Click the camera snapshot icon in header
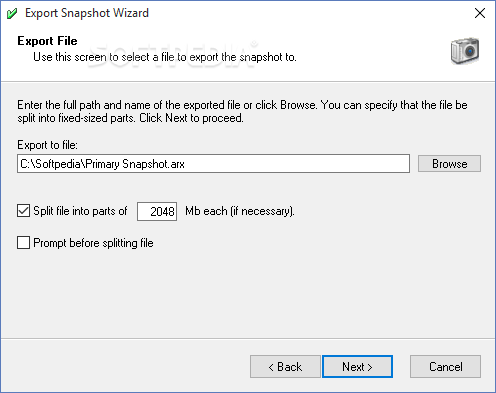496x393 pixels. (465, 51)
